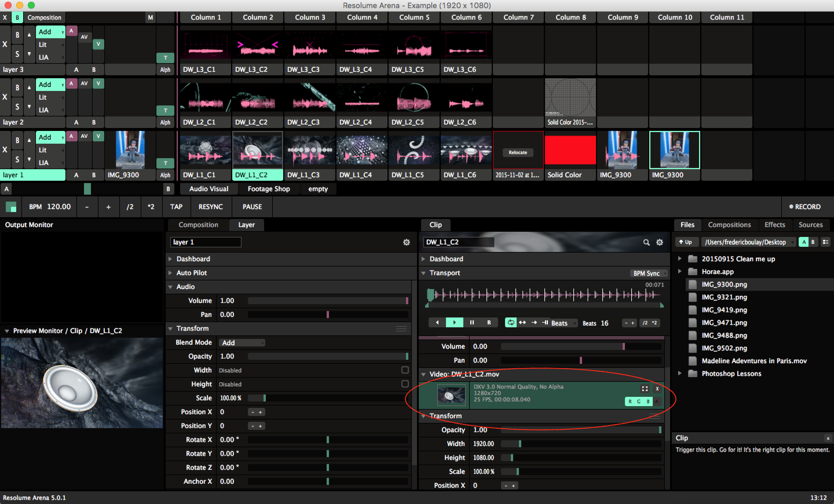Enable loop playback mode in clip transport

coord(511,323)
